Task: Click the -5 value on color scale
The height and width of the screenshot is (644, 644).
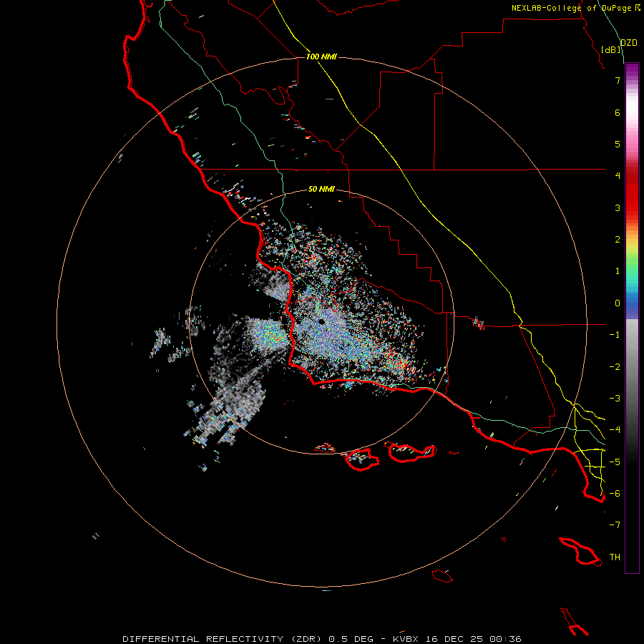Action: pos(615,462)
